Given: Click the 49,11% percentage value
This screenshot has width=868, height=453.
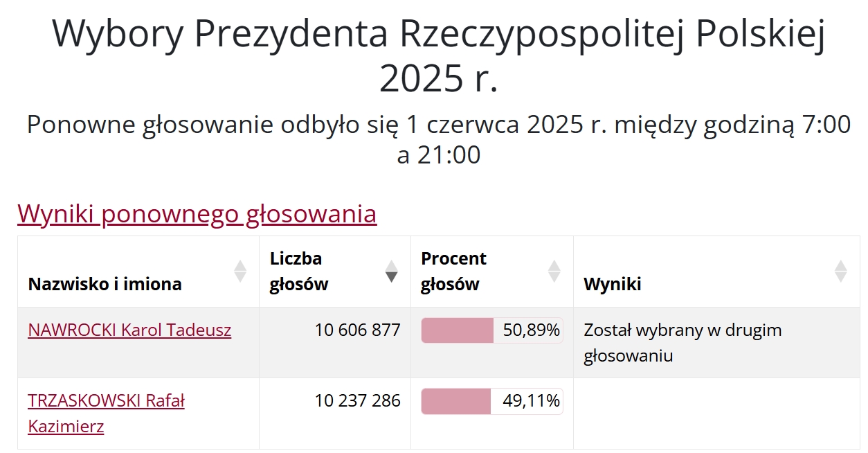Looking at the screenshot, I should pyautogui.click(x=531, y=401).
